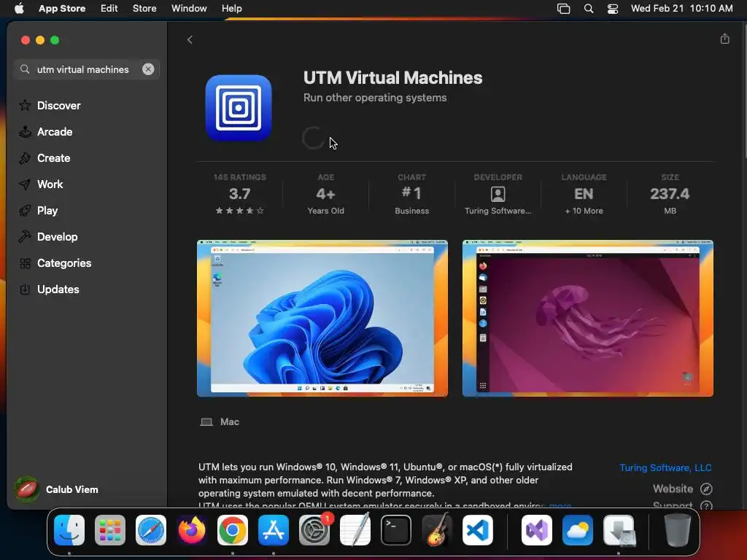Open the developer Website link
This screenshot has height=560, width=747.
point(673,489)
